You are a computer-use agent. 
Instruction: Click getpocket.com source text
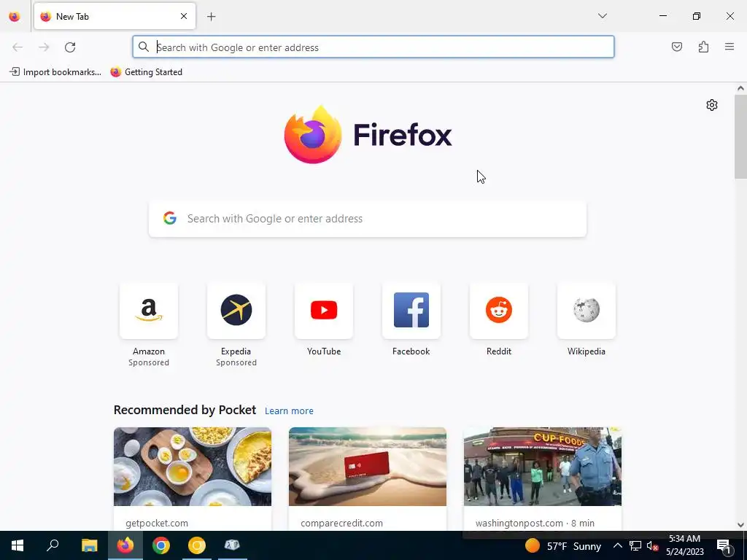pos(157,523)
